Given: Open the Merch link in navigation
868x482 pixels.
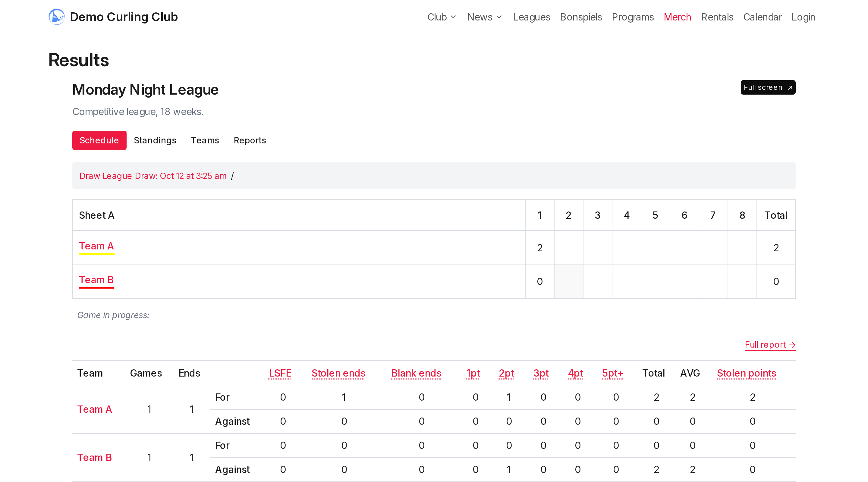Looking at the screenshot, I should click(x=677, y=17).
